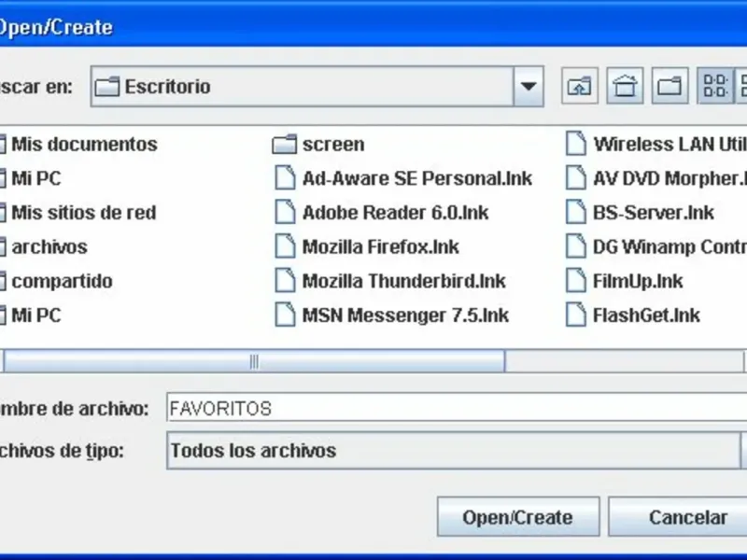The image size is (747, 560).
Task: Select Adobe Reader 6.0.lnk file
Action: 395,213
